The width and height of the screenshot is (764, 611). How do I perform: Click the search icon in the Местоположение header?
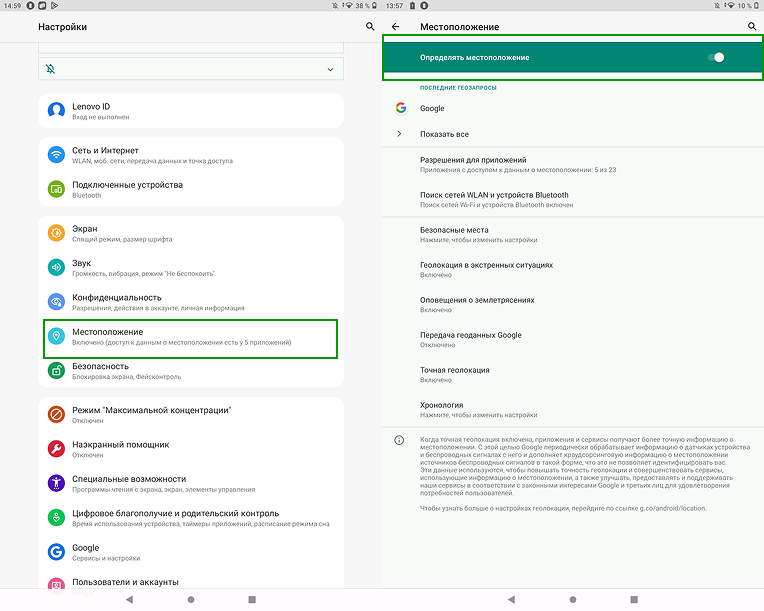752,26
